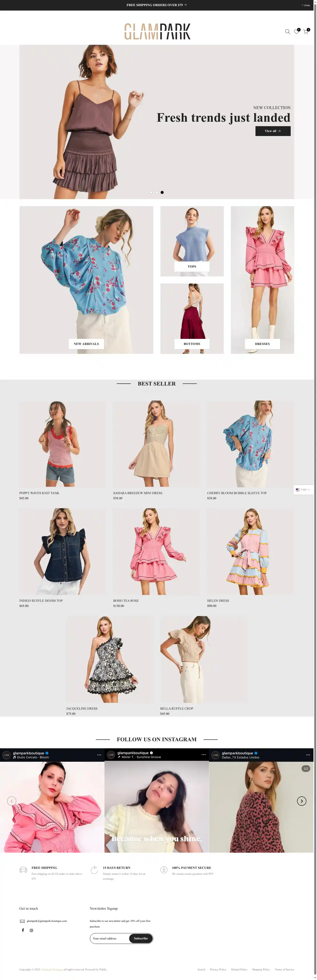Click the Instagram icon in footer
The image size is (317, 980).
click(x=31, y=930)
